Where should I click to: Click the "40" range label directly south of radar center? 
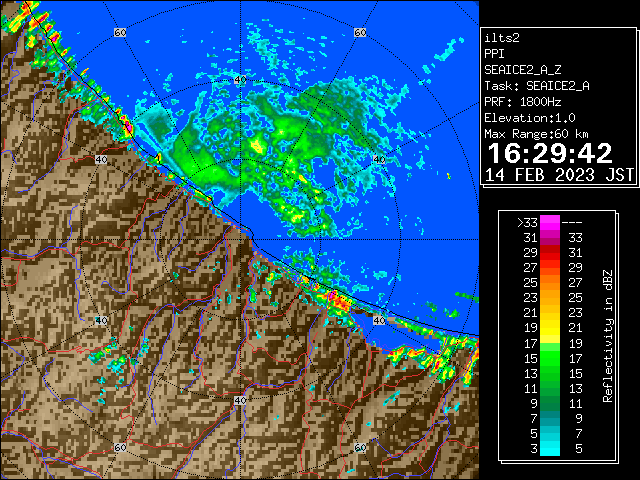pos(240,400)
